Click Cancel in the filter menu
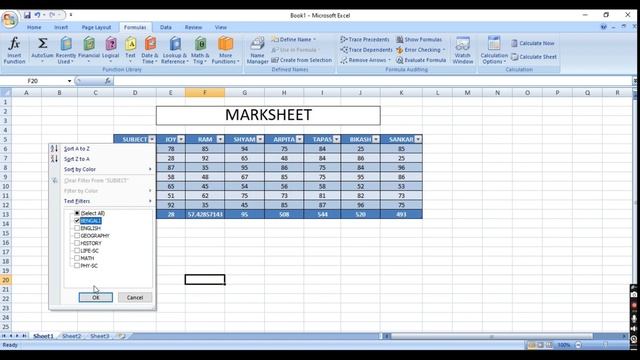 135,298
